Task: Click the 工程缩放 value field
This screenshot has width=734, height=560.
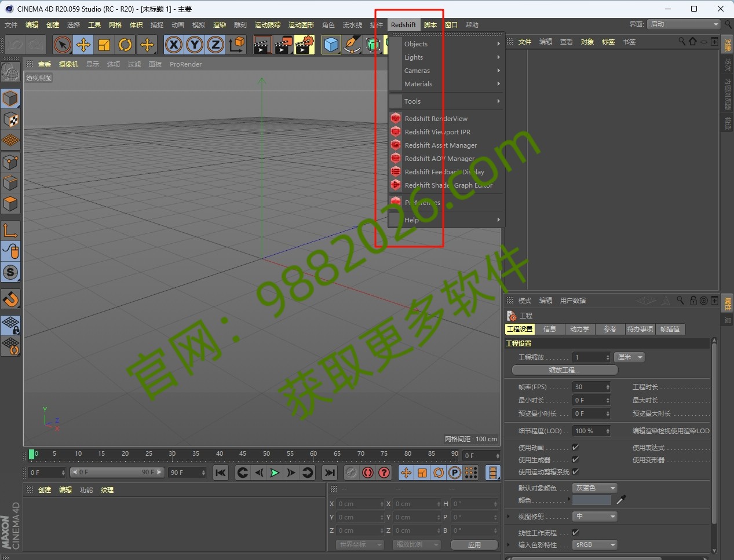Action: coord(591,357)
